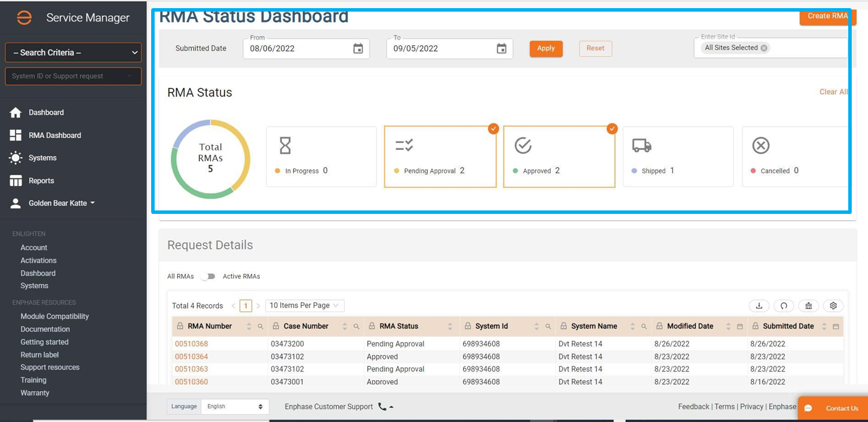This screenshot has width=868, height=422.
Task: Open search filter for RMA Number column
Action: click(x=260, y=327)
